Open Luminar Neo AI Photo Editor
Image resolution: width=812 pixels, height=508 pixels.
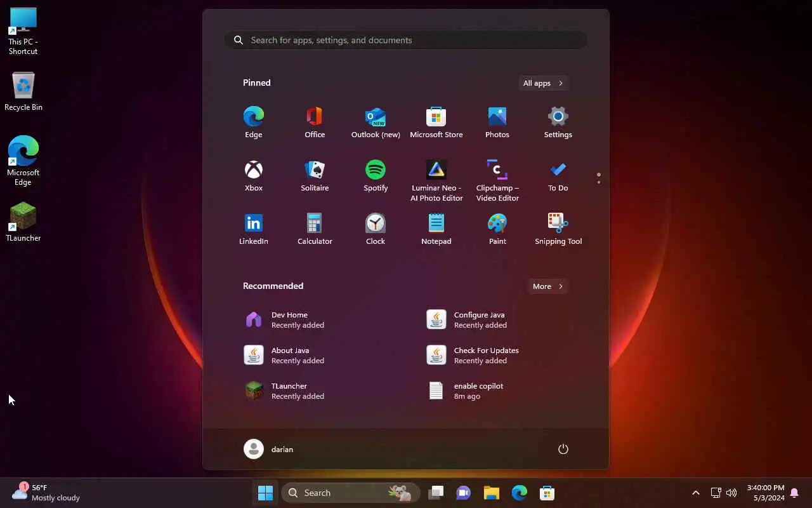click(436, 180)
